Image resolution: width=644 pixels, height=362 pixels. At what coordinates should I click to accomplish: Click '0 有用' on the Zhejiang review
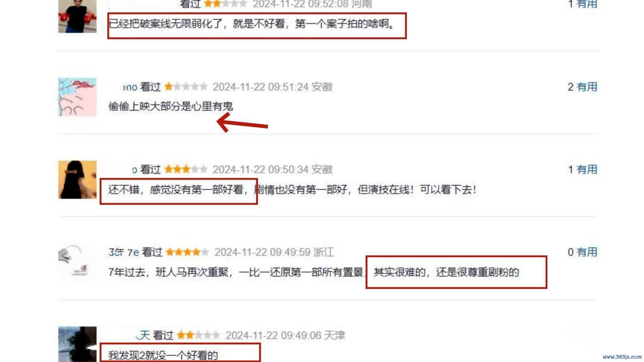583,252
